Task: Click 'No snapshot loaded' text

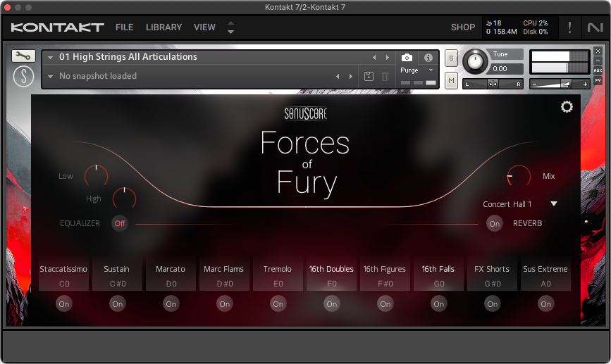Action: [98, 76]
